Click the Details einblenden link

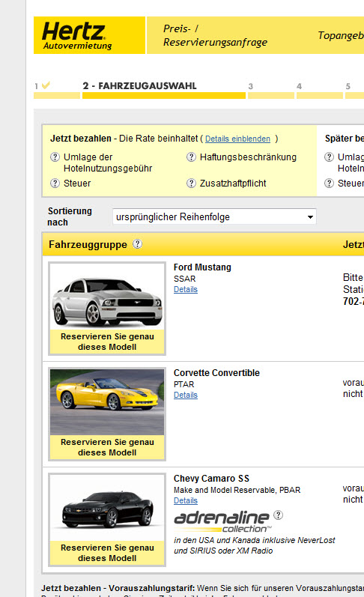[237, 139]
